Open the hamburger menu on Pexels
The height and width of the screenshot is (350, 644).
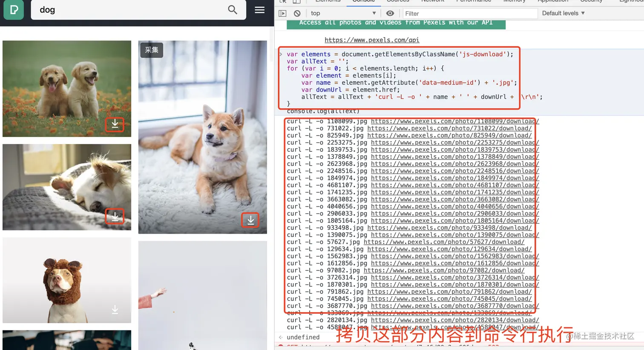(x=260, y=9)
